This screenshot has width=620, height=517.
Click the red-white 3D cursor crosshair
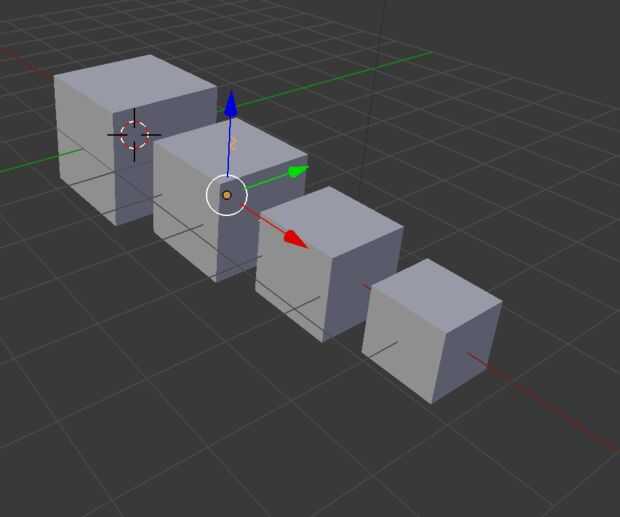pos(134,135)
